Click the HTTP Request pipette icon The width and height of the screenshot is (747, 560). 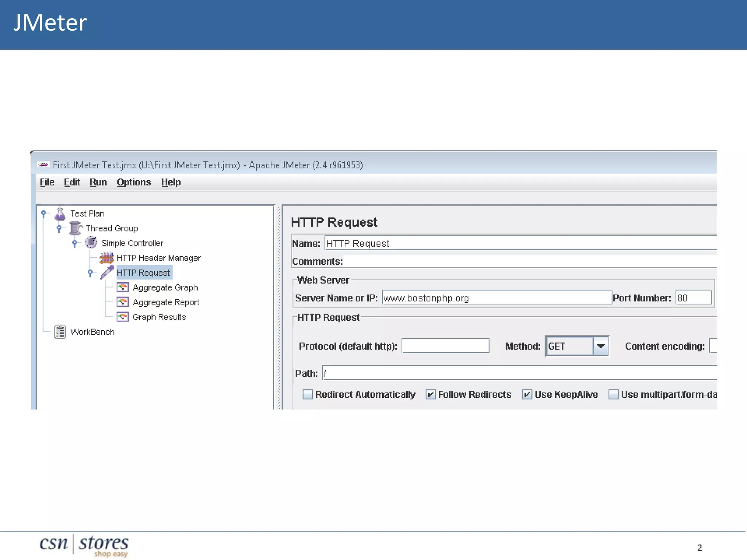107,272
